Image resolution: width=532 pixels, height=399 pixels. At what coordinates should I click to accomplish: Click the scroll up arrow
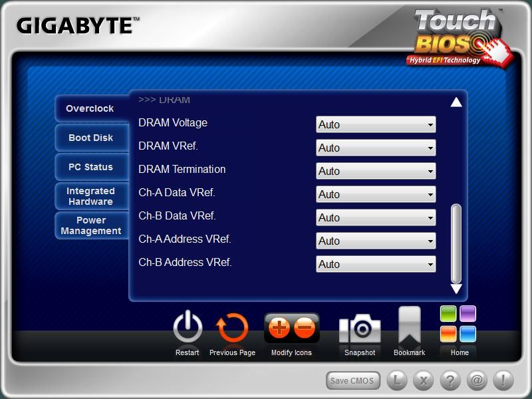[456, 102]
